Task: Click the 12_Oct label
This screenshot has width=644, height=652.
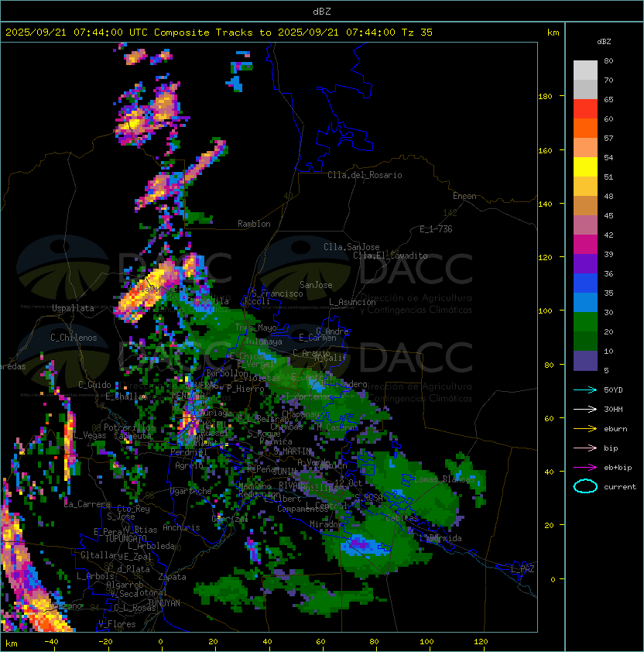Action: 348,483
